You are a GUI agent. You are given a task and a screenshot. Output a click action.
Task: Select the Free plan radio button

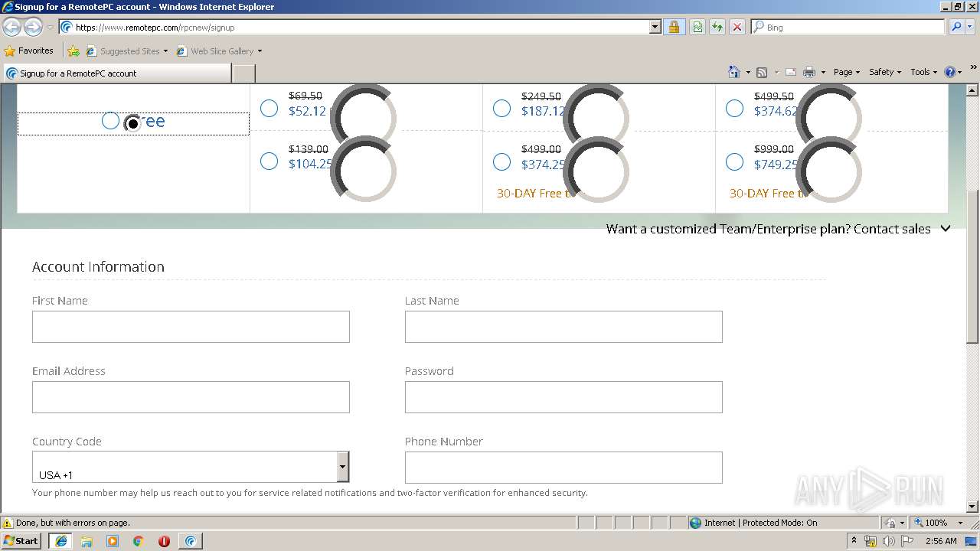(x=110, y=121)
